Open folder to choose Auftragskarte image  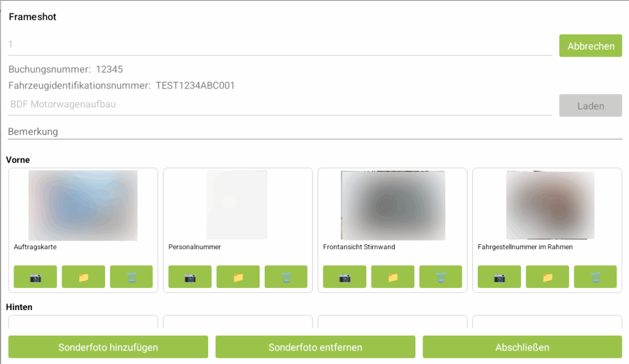pos(84,277)
